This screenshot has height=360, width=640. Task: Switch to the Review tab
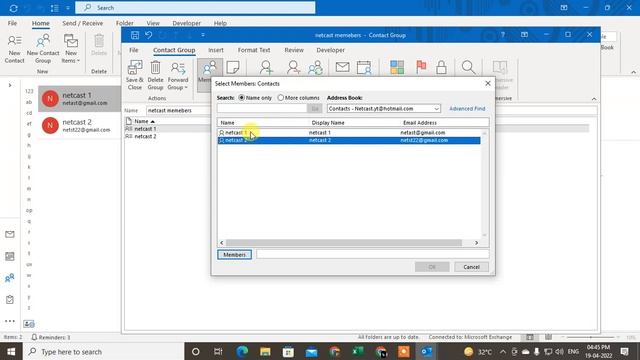(294, 50)
